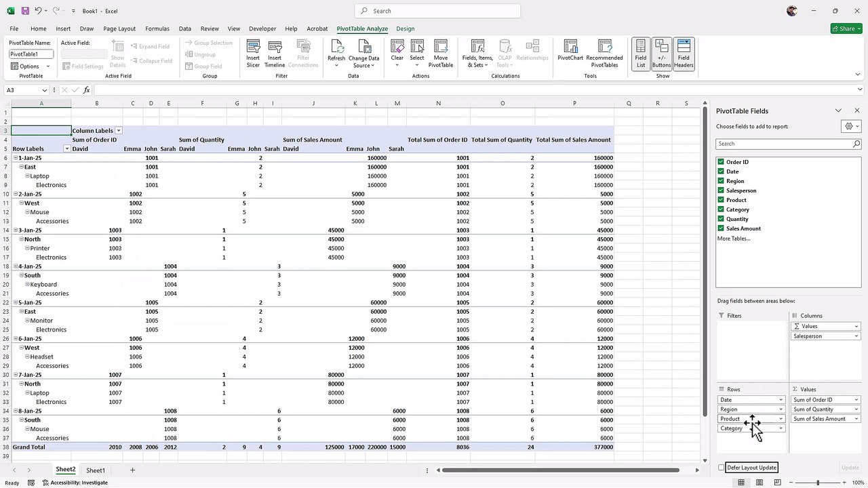The height and width of the screenshot is (488, 868).
Task: Uncheck the Sales Amount field
Action: 721,228
